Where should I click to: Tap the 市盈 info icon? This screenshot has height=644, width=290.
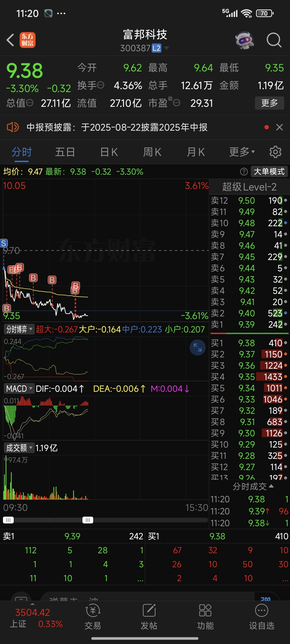(176, 103)
